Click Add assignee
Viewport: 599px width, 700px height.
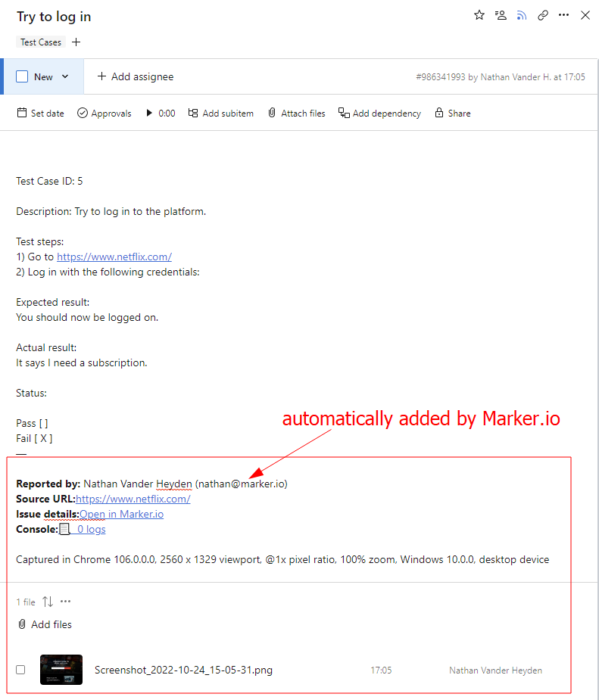[x=136, y=76]
